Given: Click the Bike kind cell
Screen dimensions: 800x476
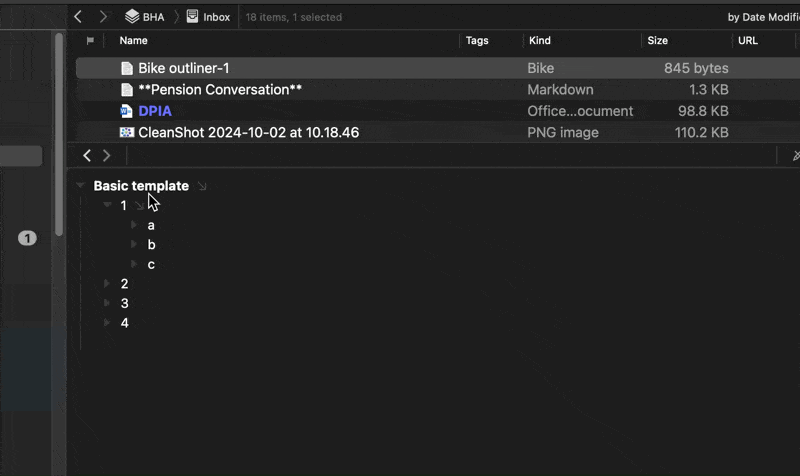Looking at the screenshot, I should (x=540, y=68).
